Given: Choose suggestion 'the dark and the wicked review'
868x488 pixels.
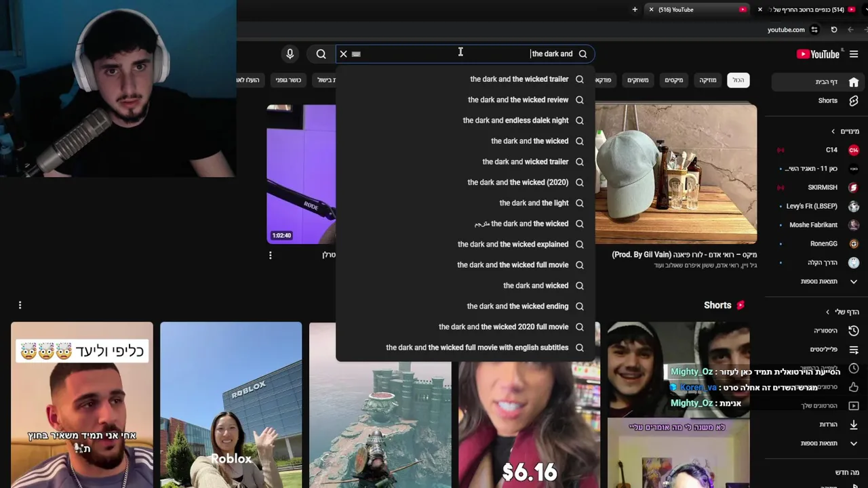Looking at the screenshot, I should 465,100.
